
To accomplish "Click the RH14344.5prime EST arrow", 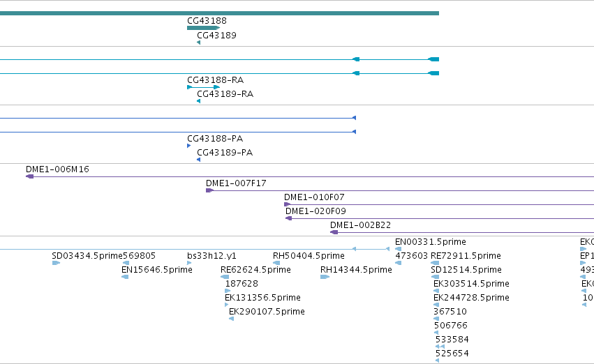I will tap(325, 277).
